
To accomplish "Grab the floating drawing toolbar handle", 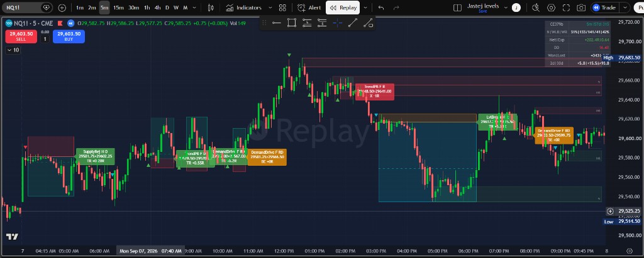I will click(x=265, y=23).
